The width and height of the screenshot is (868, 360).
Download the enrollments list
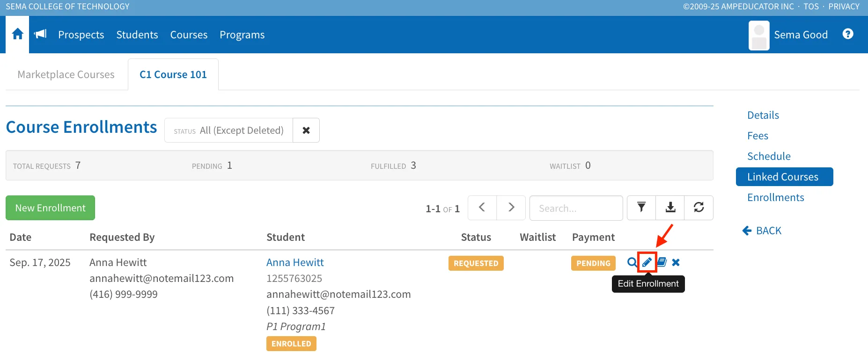click(x=670, y=208)
